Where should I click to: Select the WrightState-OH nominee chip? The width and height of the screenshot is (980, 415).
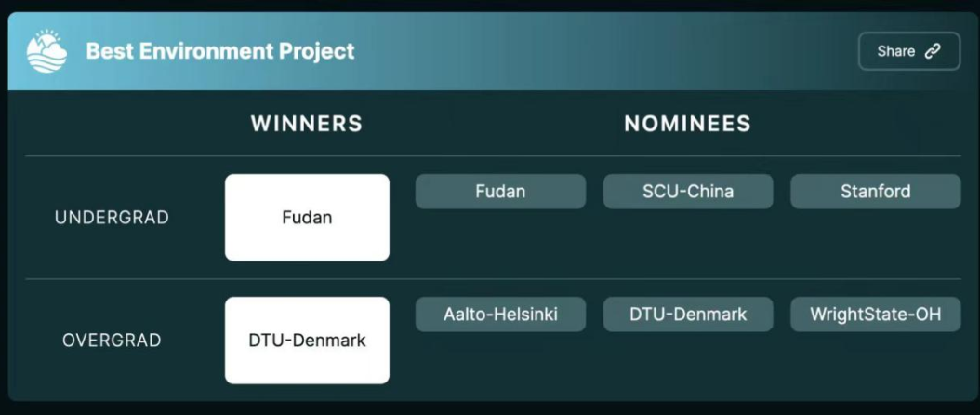click(x=875, y=315)
